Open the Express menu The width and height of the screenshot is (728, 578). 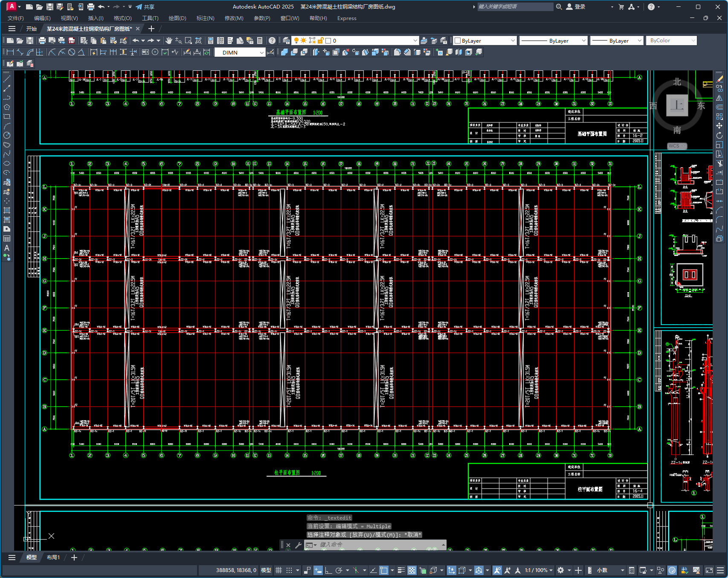pyautogui.click(x=347, y=18)
